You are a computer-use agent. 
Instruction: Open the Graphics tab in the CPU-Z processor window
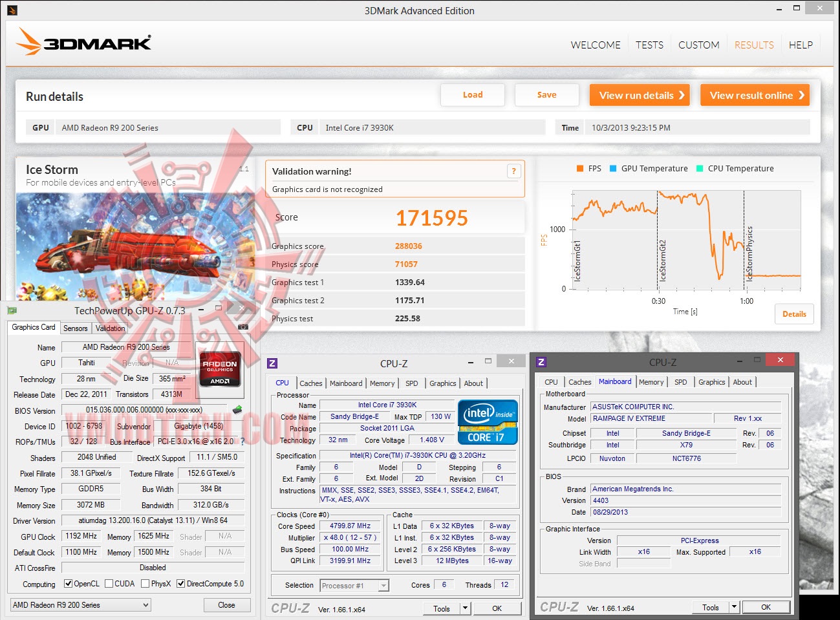click(443, 383)
